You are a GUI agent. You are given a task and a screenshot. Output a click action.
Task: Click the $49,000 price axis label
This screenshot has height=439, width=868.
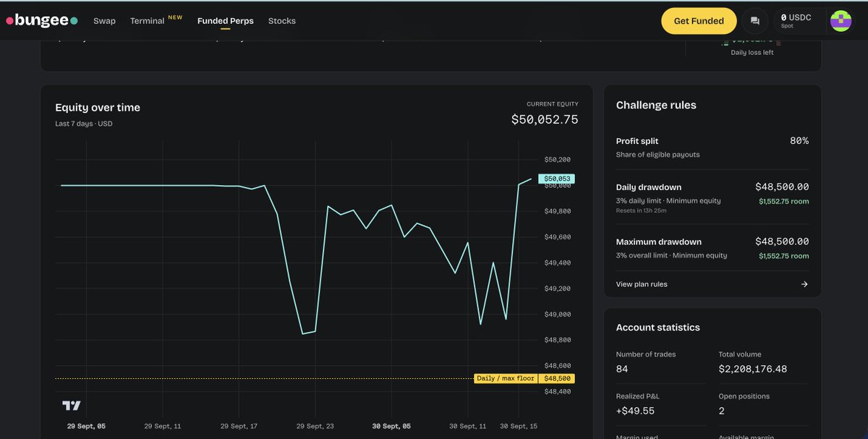click(558, 314)
